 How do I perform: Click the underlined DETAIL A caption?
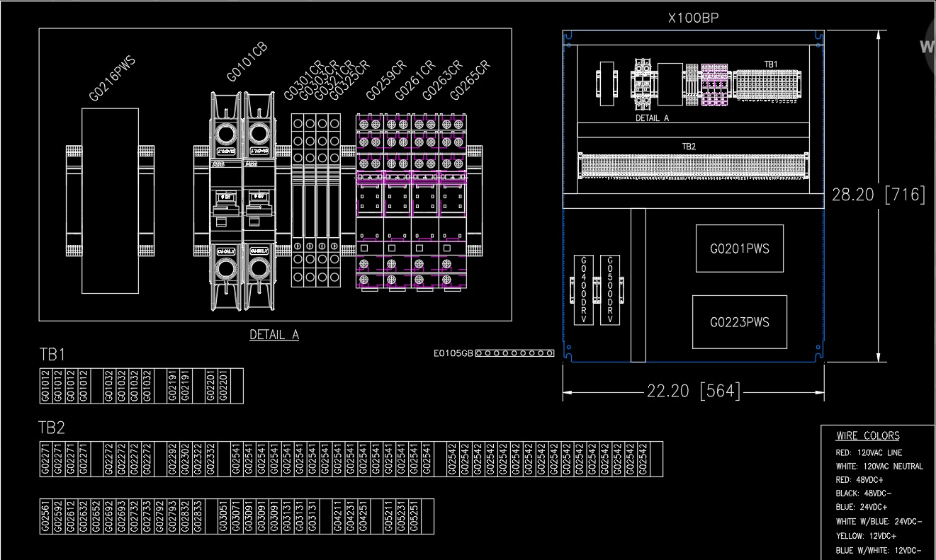274,335
